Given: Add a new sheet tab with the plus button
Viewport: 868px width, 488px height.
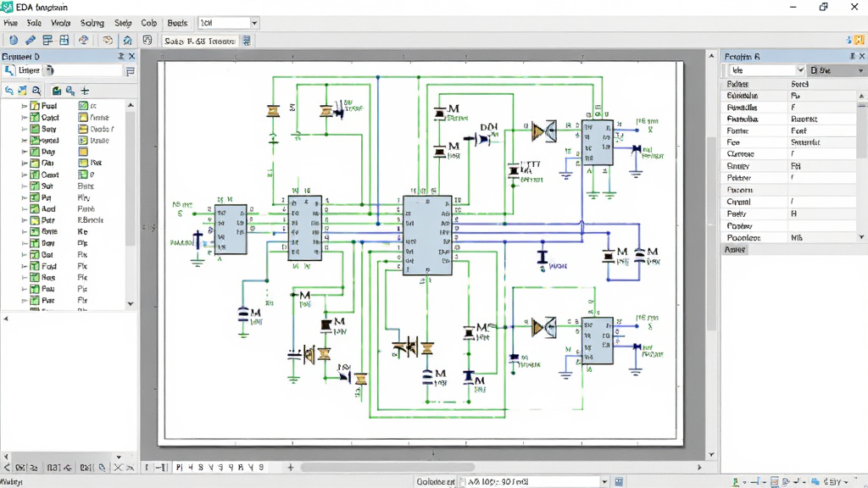Looking at the screenshot, I should point(290,468).
